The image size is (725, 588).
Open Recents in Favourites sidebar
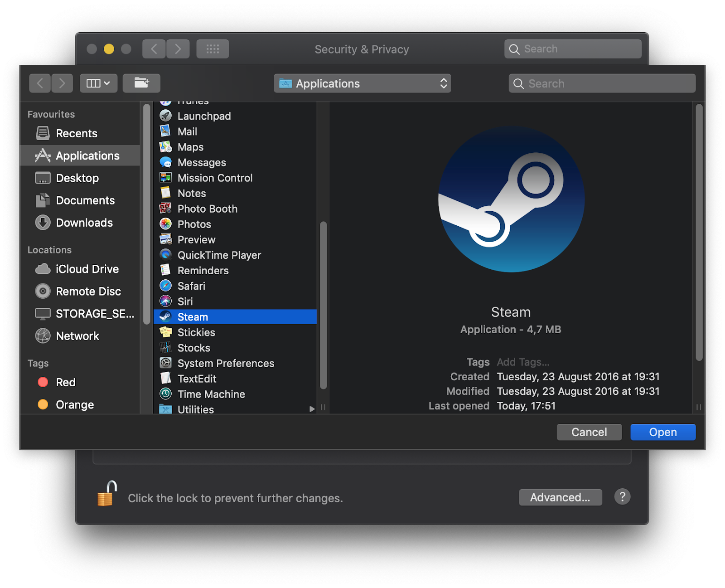coord(76,134)
